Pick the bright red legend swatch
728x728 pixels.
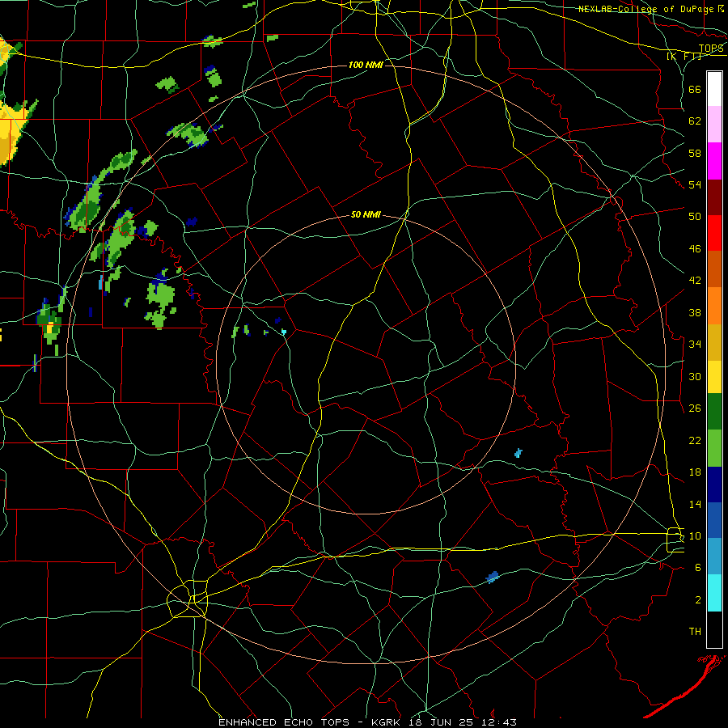714,233
